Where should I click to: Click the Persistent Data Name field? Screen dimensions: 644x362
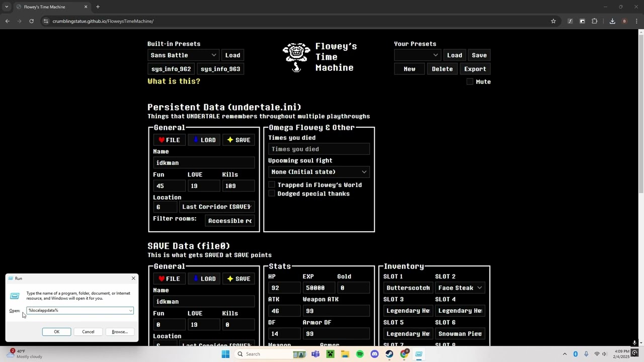[204, 163]
